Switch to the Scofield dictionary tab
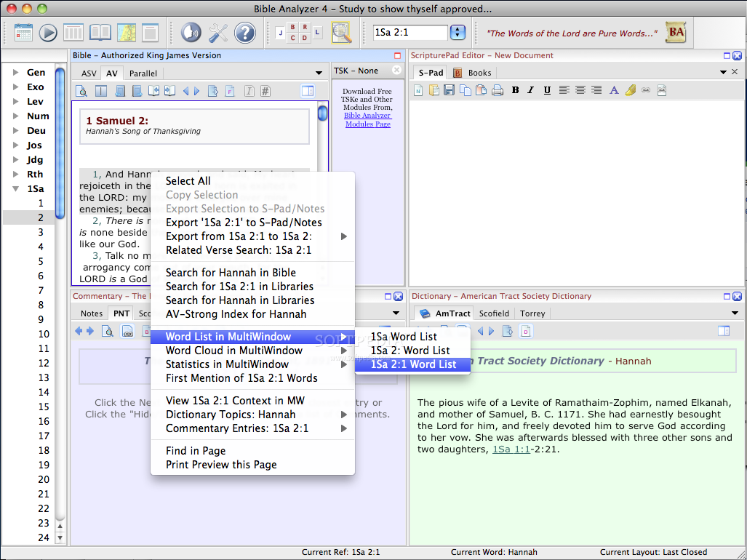The height and width of the screenshot is (560, 747). (x=494, y=313)
